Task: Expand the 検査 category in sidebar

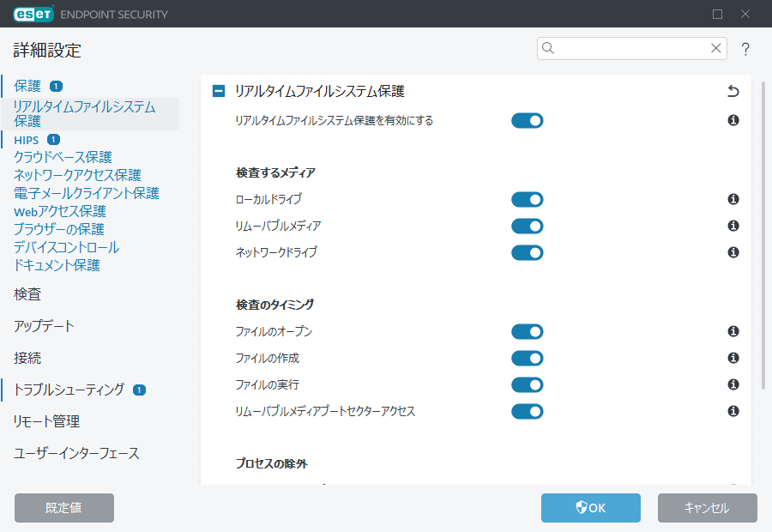Action: 27,294
